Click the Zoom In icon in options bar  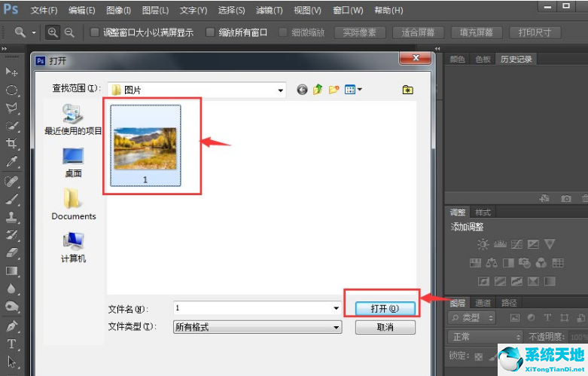53,32
